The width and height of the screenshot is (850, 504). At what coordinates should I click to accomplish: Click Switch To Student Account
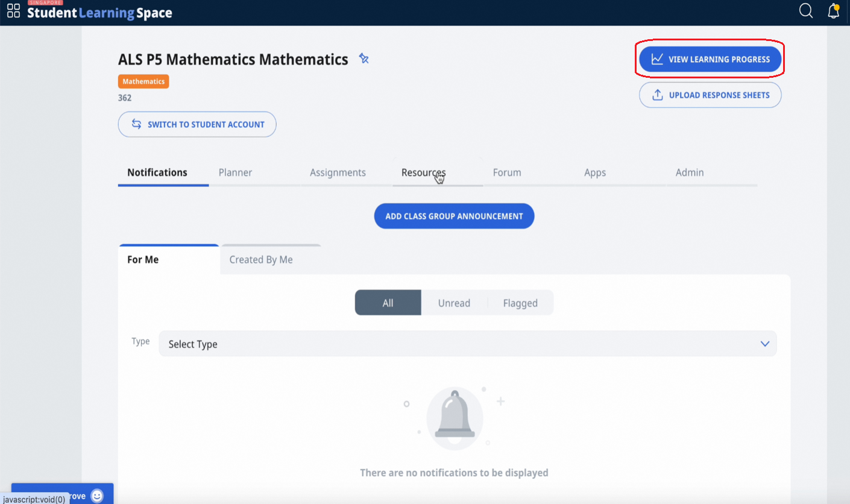[x=197, y=124]
